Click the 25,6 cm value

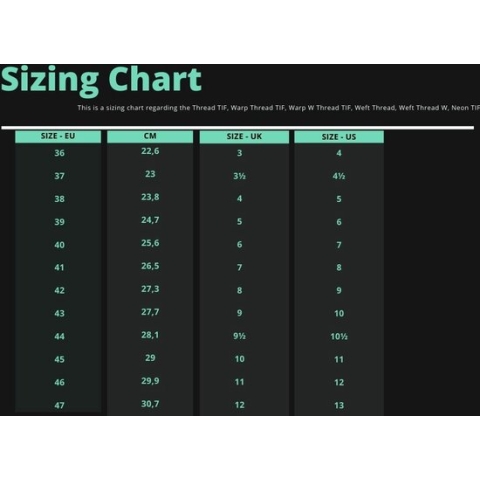click(x=150, y=243)
